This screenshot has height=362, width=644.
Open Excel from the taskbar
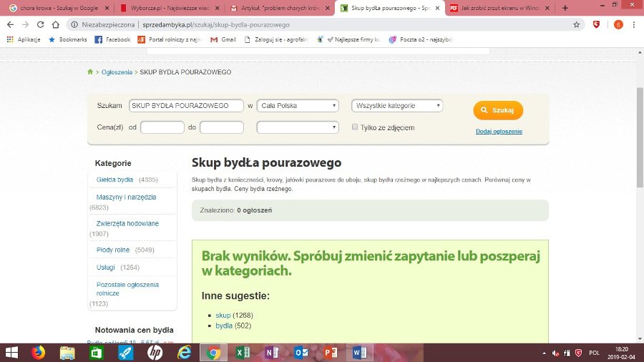[241, 352]
